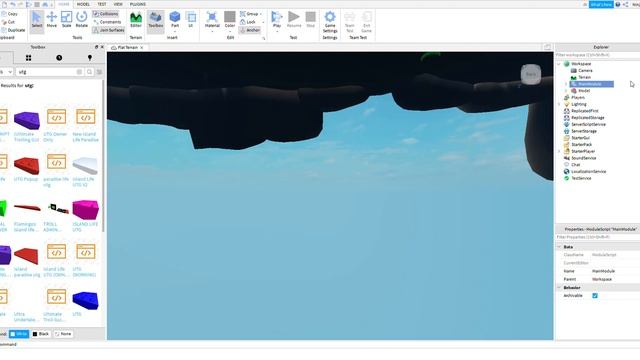
Task: Collapse the Behavior properties section
Action: (x=559, y=288)
